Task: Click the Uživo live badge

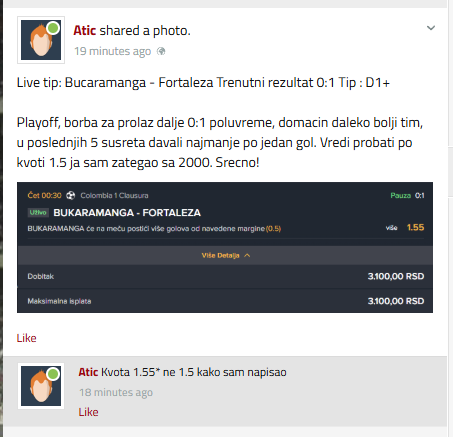Action: 38,212
